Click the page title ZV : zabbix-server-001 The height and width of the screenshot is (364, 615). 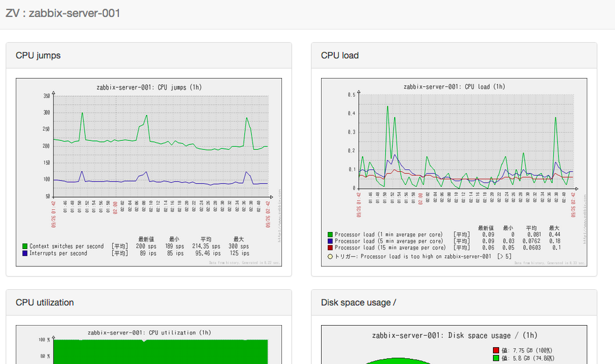tap(63, 13)
